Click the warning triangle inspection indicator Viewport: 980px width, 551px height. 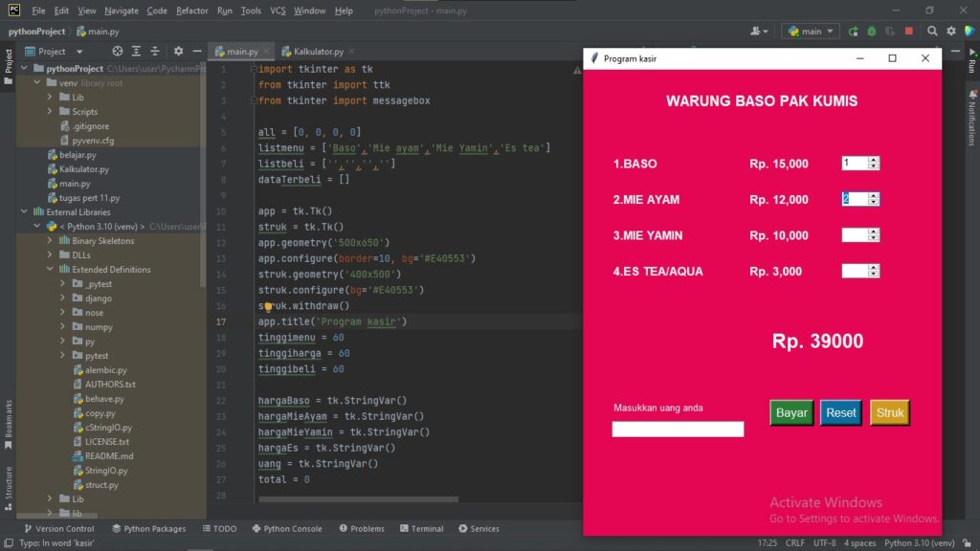577,71
